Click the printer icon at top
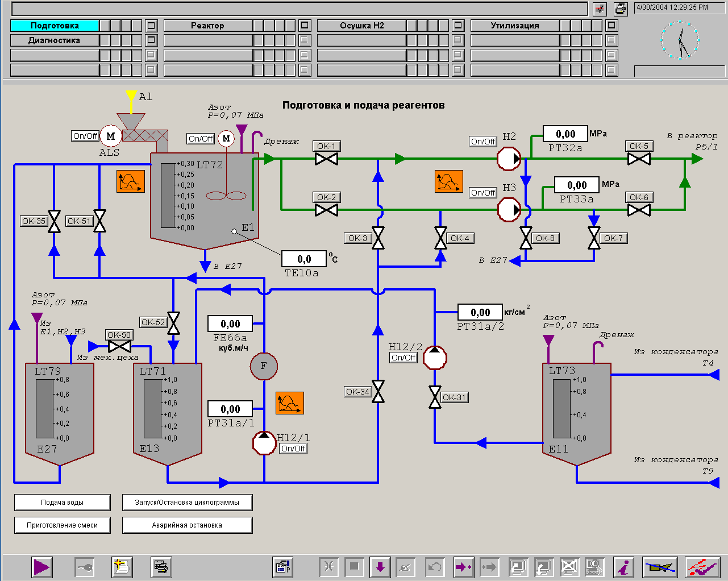The height and width of the screenshot is (581, 728). point(621,9)
